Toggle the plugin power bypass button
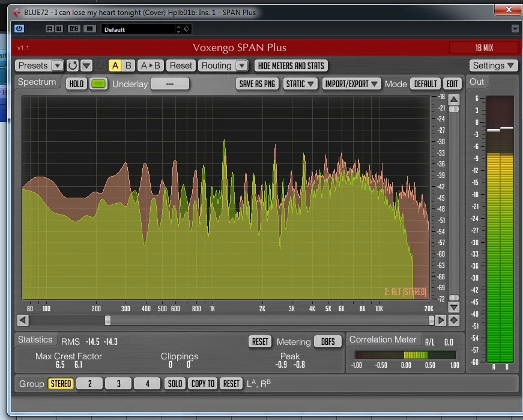Screen dimensions: 523x420 click(x=19, y=29)
